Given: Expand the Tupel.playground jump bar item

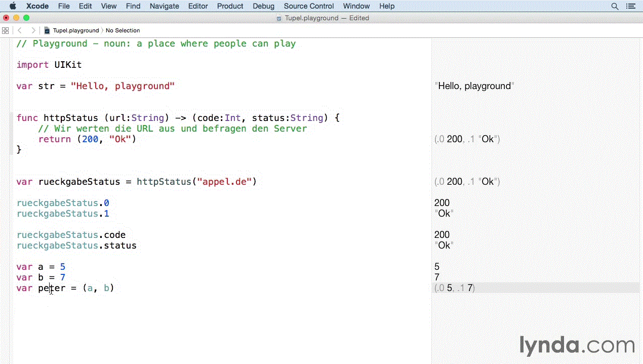Looking at the screenshot, I should tap(75, 30).
